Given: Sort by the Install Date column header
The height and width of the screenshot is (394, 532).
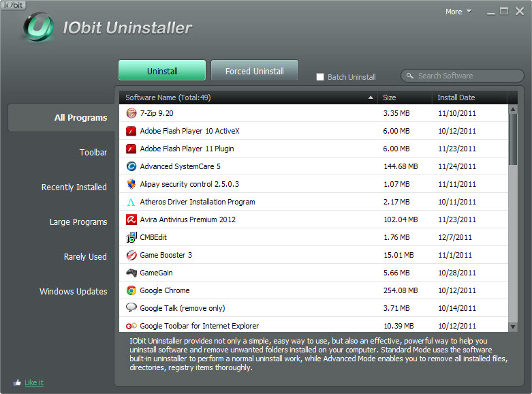Looking at the screenshot, I should tap(469, 97).
